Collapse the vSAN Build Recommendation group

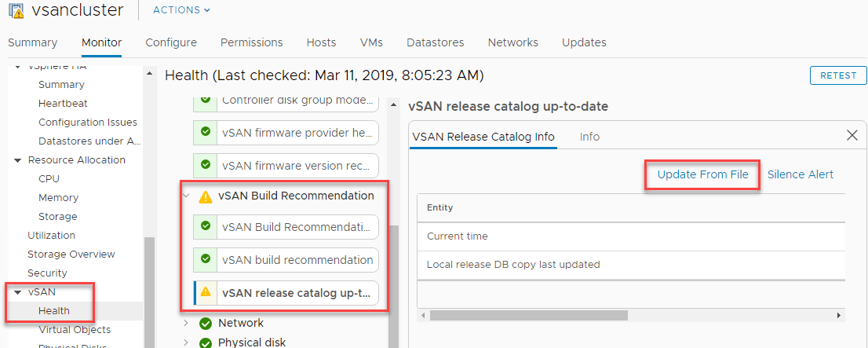coord(186,196)
